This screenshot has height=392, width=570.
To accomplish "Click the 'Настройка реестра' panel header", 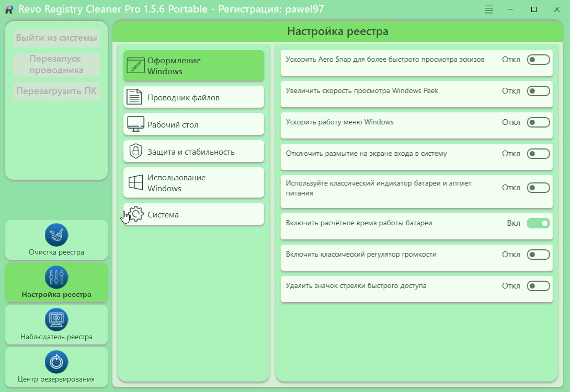I will point(338,31).
